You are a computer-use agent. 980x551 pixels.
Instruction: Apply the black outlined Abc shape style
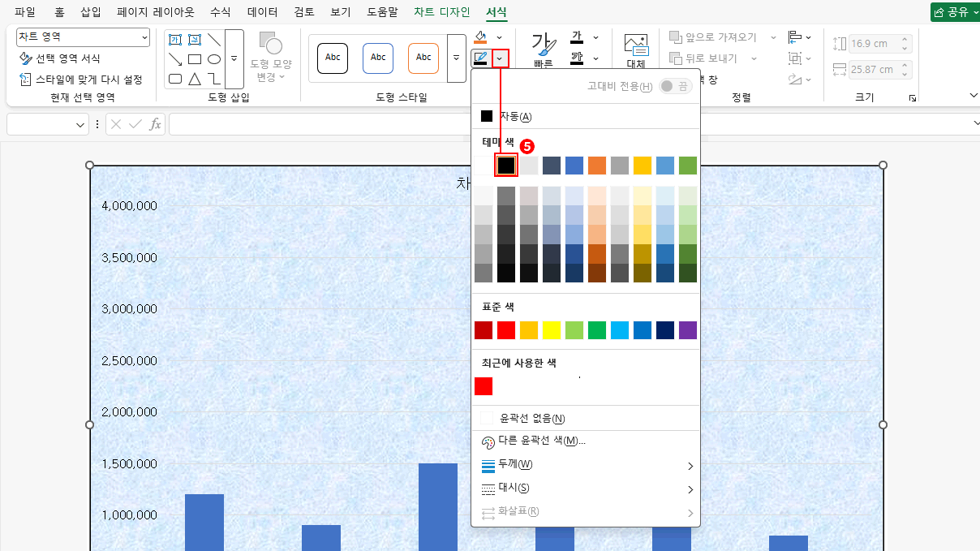(x=333, y=58)
